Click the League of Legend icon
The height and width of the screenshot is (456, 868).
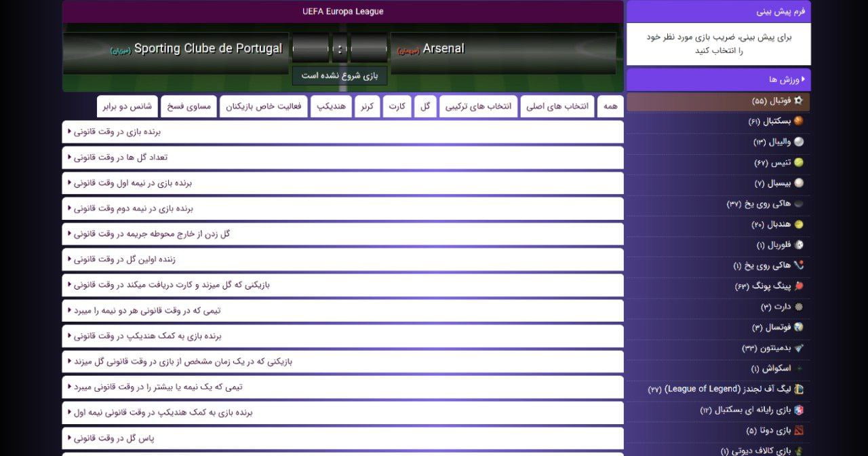798,389
